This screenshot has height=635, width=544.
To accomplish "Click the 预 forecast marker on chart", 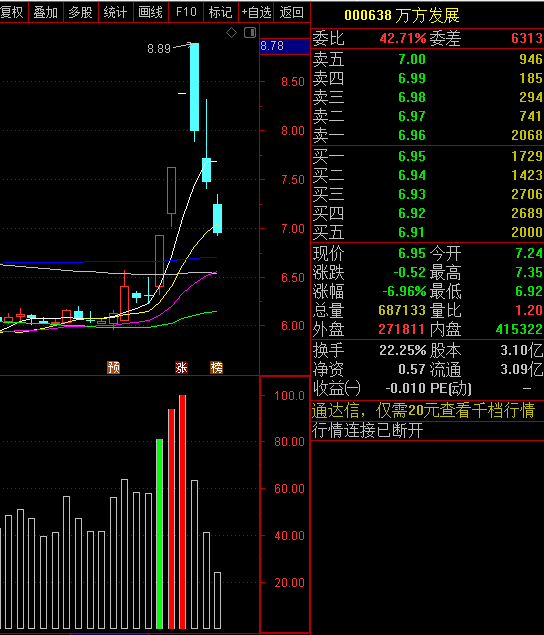I will [113, 367].
